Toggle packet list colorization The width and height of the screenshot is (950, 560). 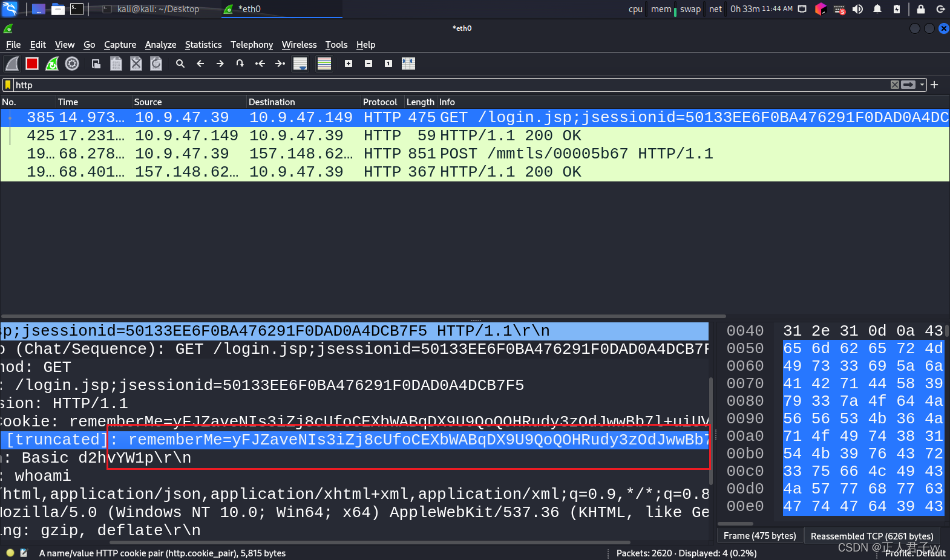click(324, 63)
